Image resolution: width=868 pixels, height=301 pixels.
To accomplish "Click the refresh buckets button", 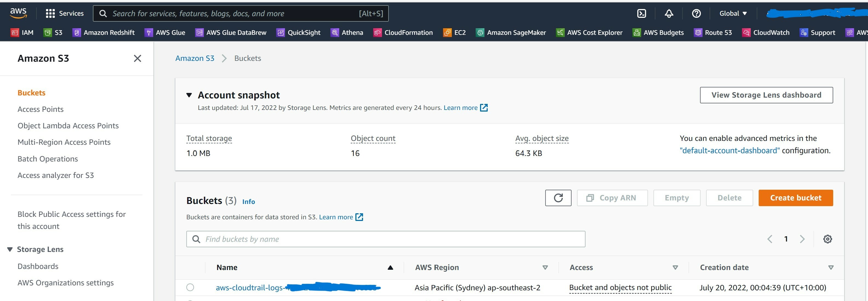I will tap(558, 198).
